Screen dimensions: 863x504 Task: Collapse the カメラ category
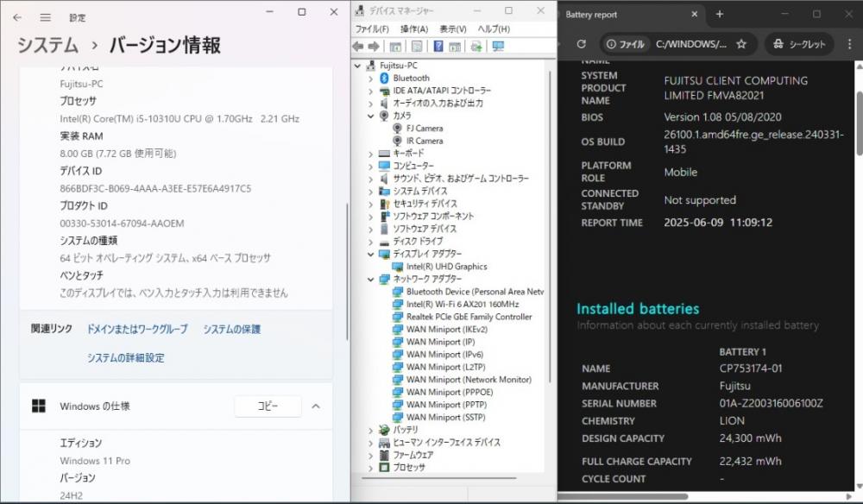click(x=370, y=117)
